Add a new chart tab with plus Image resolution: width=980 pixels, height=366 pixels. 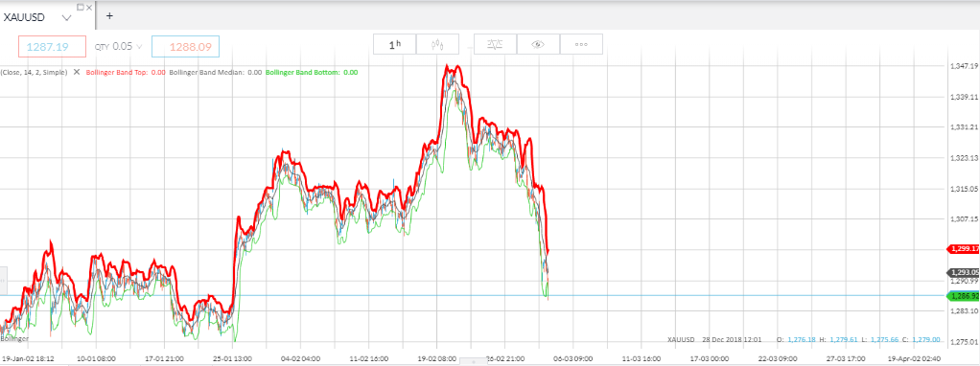pyautogui.click(x=109, y=15)
